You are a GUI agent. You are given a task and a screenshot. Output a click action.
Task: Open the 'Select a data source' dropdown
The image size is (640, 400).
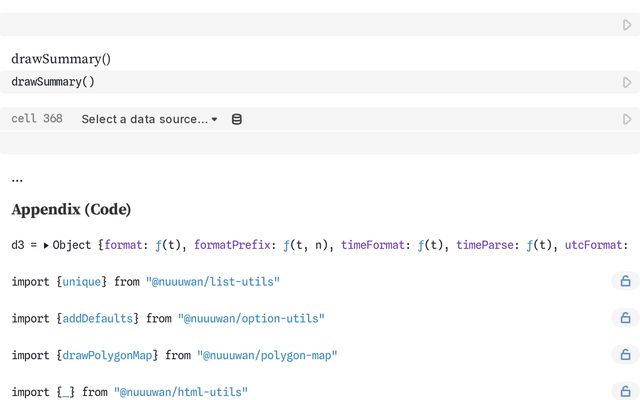149,119
